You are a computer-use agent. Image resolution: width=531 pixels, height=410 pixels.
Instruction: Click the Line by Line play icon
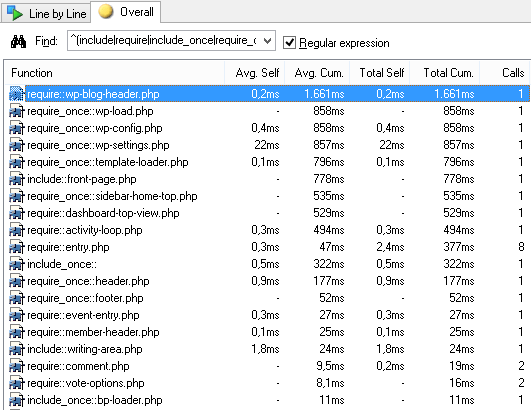click(x=15, y=13)
